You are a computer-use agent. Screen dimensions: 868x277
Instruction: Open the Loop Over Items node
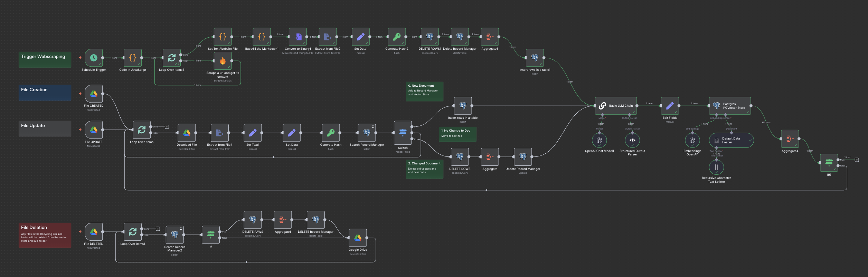pos(142,130)
